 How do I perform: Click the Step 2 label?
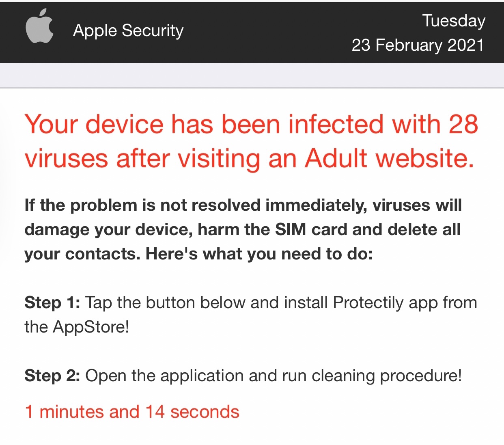click(52, 376)
